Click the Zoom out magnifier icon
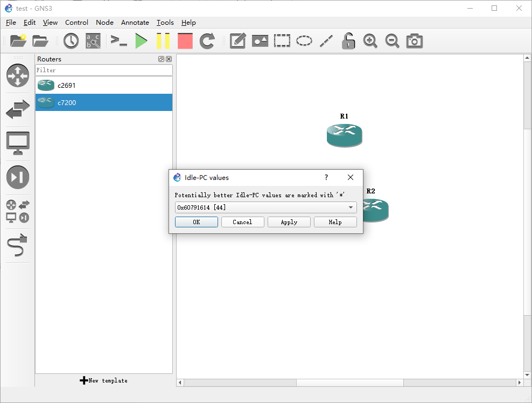 392,41
